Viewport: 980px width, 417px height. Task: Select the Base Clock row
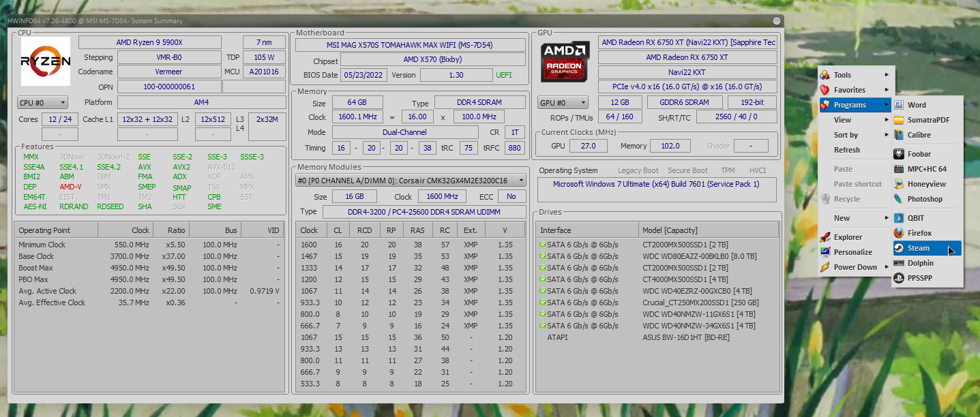pos(149,256)
